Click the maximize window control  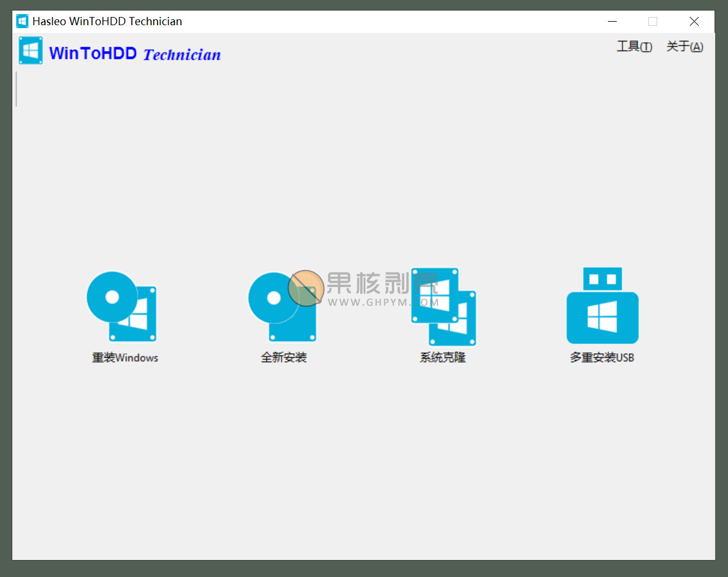[x=653, y=21]
